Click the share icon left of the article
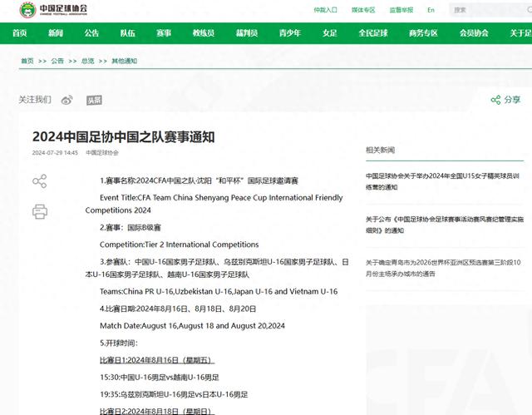This screenshot has height=415, width=532. [39, 181]
